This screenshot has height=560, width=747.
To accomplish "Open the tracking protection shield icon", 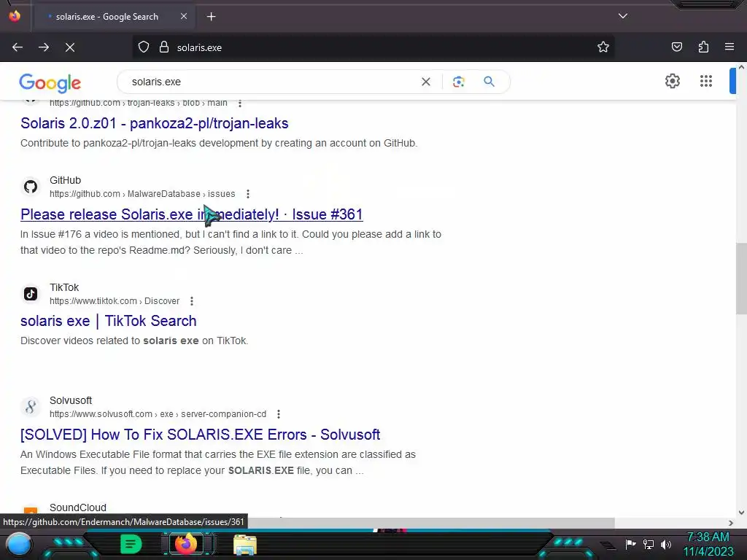I will pyautogui.click(x=144, y=47).
